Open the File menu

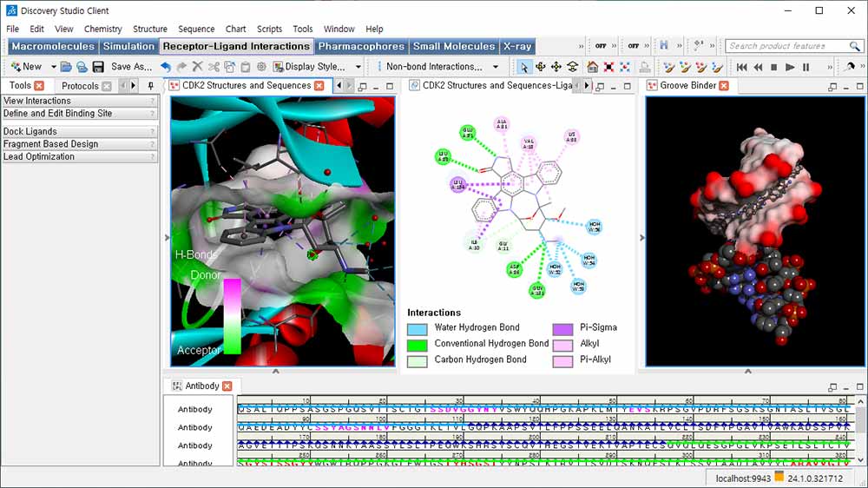(x=13, y=29)
